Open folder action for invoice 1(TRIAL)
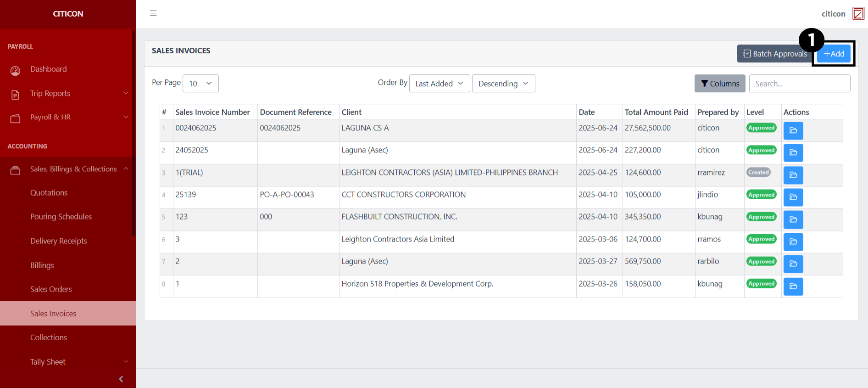868x388 pixels. pyautogui.click(x=793, y=175)
